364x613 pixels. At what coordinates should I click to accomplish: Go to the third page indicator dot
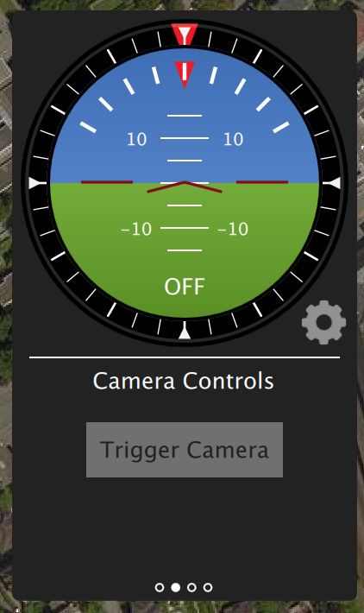191,587
